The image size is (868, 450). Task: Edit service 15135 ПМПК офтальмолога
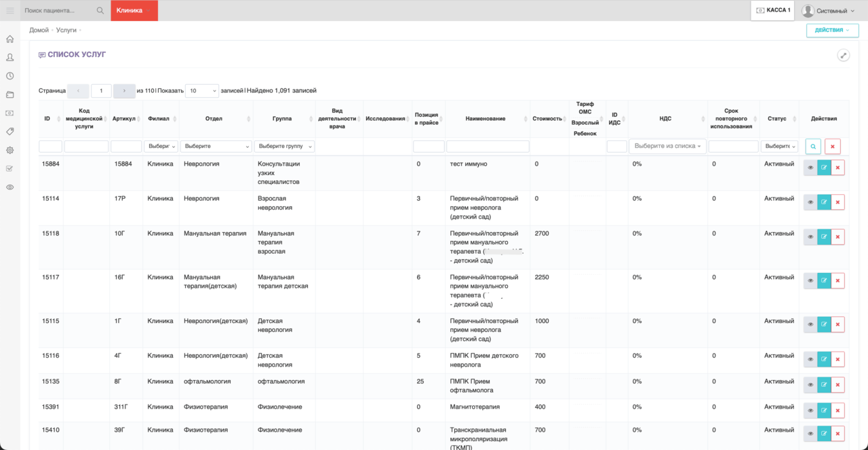coord(824,385)
